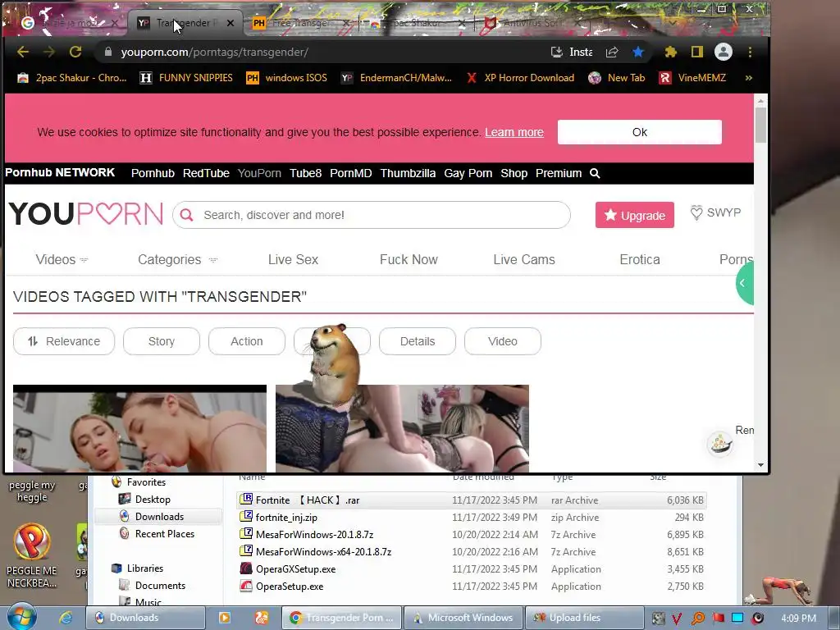Select the Details filter button
This screenshot has height=630, width=840.
(x=418, y=341)
